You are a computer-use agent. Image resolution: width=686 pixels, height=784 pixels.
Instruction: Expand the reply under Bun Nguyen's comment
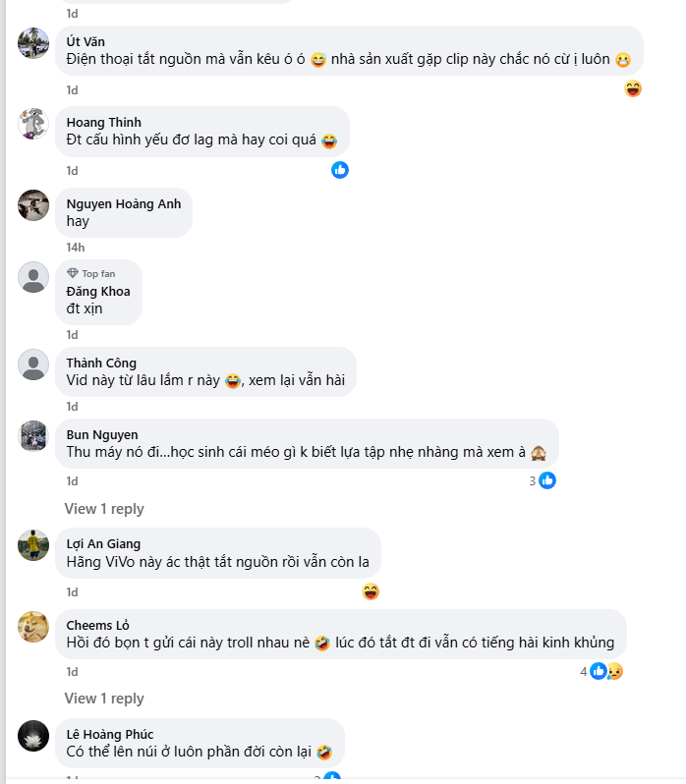point(104,509)
